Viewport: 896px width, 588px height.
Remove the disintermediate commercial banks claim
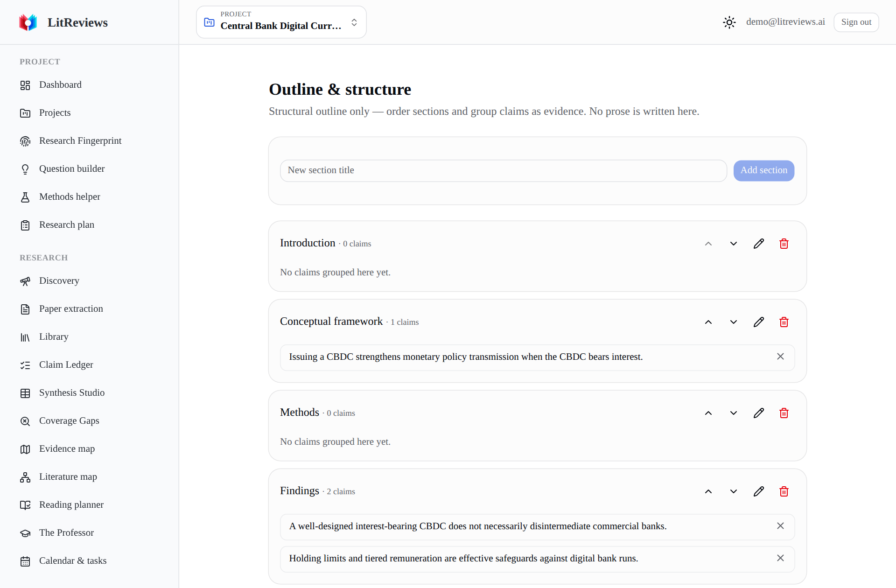pos(780,526)
